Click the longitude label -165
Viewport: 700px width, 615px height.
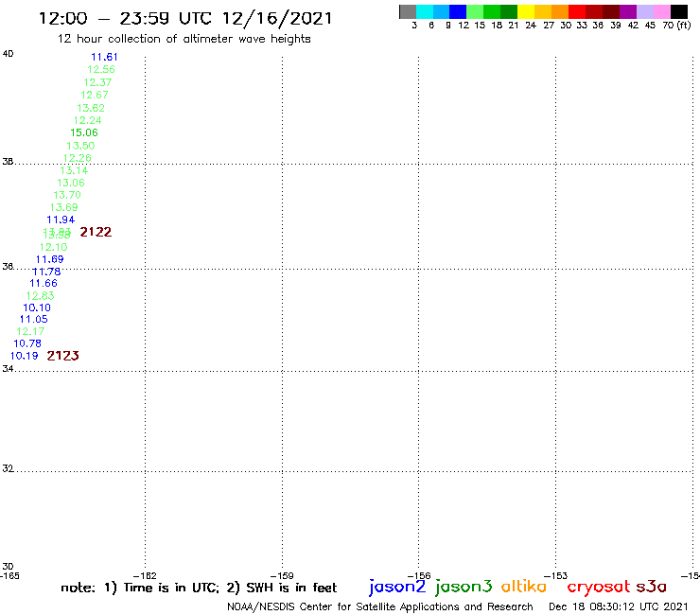(9, 575)
